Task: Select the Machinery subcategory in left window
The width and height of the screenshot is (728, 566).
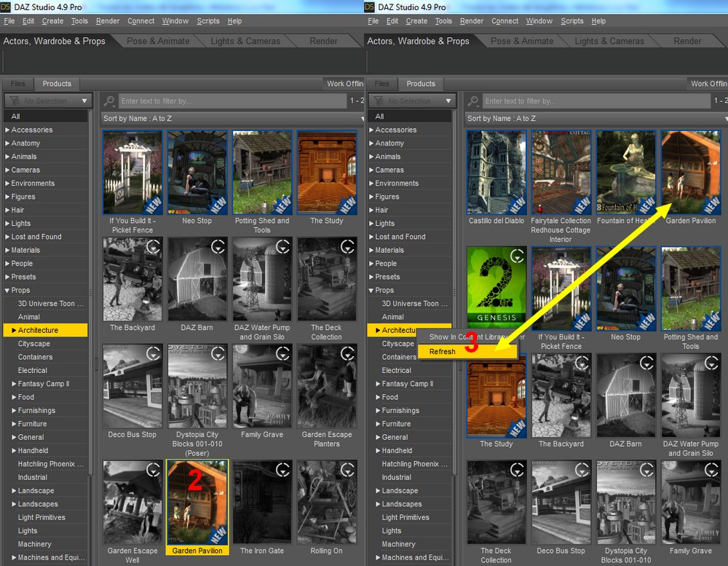Action: [45, 544]
